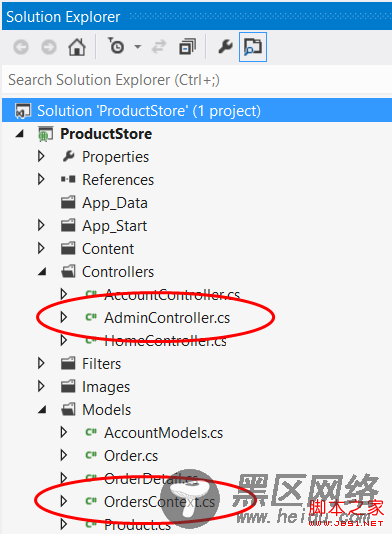Image resolution: width=392 pixels, height=534 pixels.
Task: Click the Solution Explorer panel title bar
Action: coord(197,16)
